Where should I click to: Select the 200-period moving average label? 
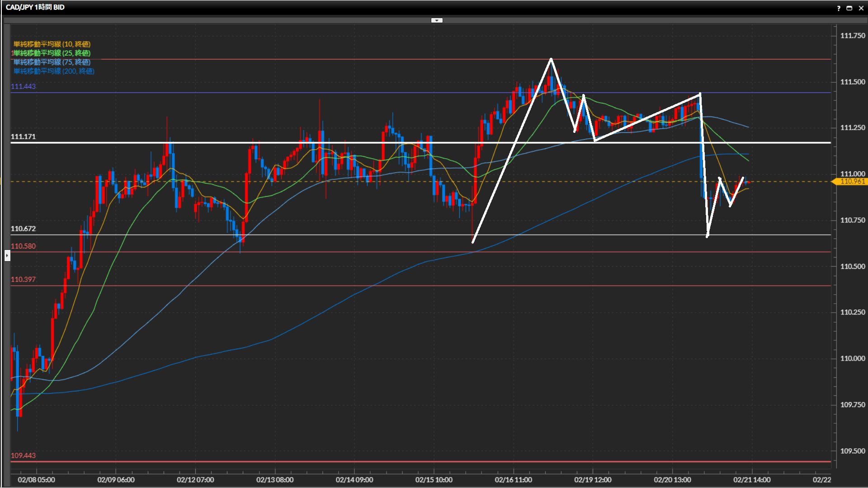[54, 71]
